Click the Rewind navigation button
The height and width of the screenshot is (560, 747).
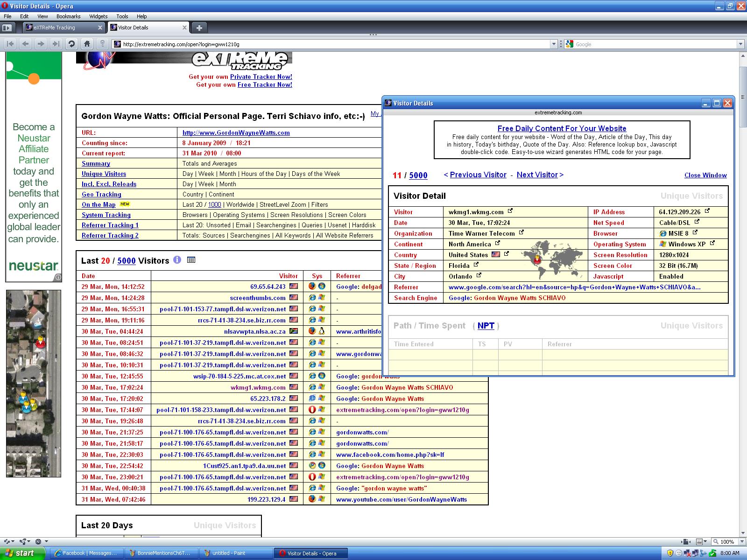click(x=10, y=44)
